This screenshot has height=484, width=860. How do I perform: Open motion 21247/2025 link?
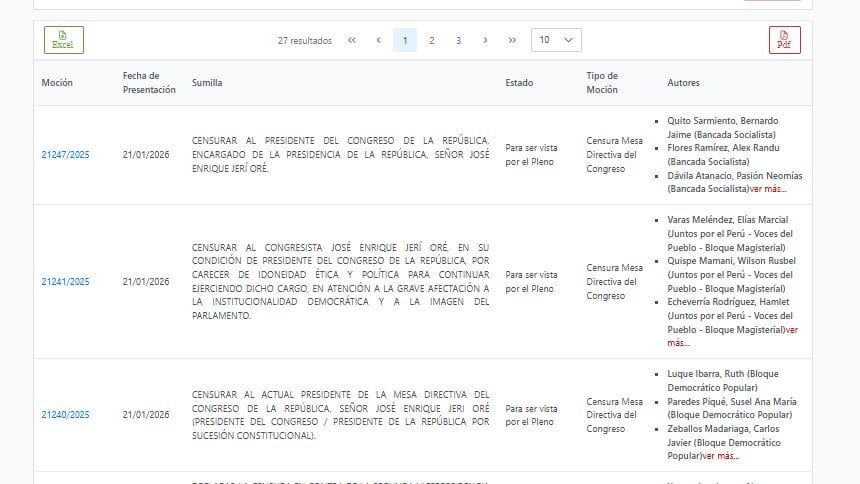pyautogui.click(x=65, y=155)
